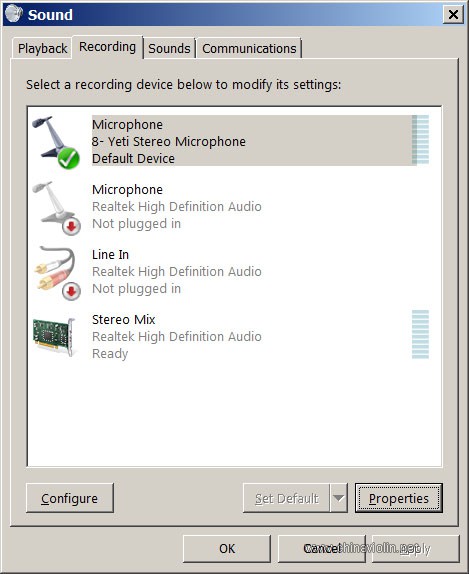Click the Configure button
This screenshot has width=469, height=574.
pyautogui.click(x=70, y=498)
